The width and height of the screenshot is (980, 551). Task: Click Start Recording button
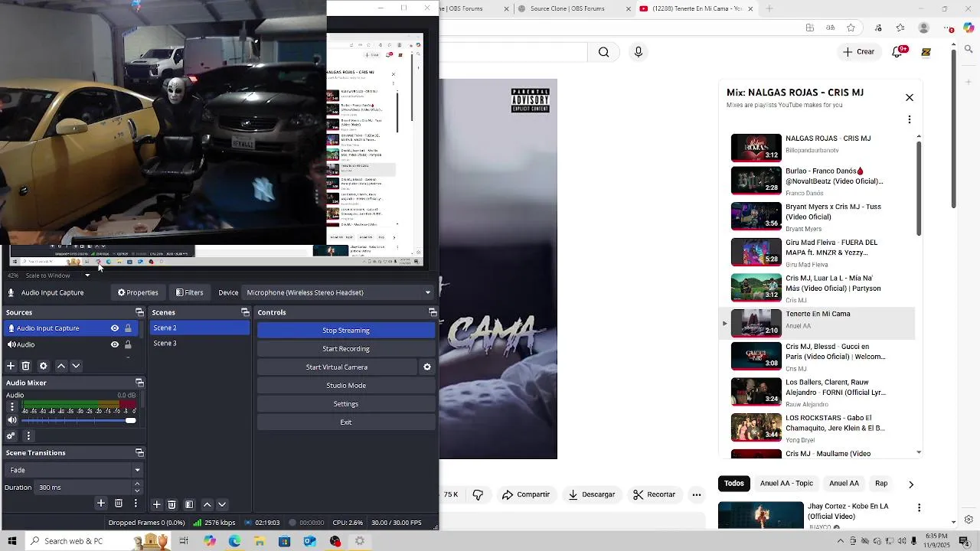click(x=346, y=349)
